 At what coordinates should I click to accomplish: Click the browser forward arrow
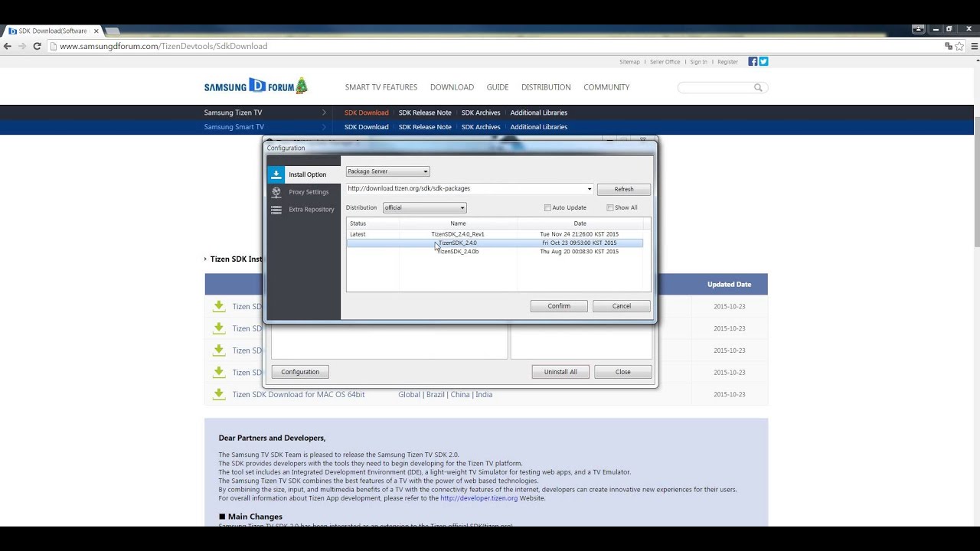tap(22, 46)
